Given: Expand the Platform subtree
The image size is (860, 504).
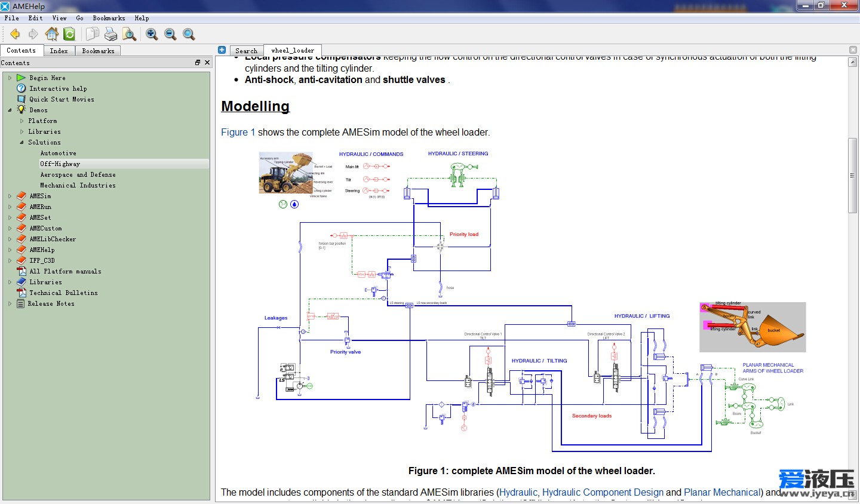Looking at the screenshot, I should (22, 121).
